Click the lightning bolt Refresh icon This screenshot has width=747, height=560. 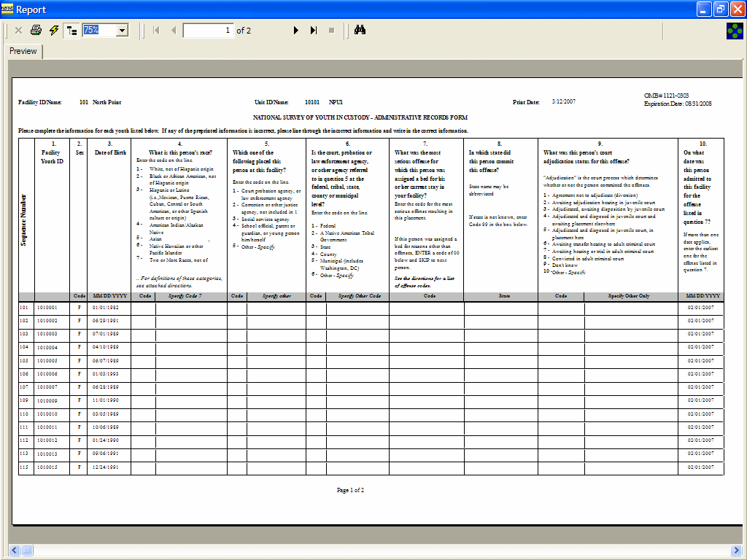point(53,31)
